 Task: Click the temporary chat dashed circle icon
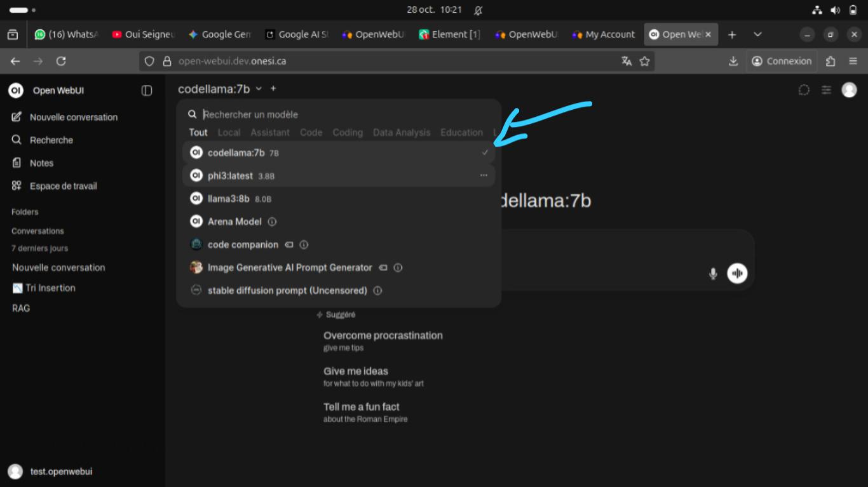click(804, 90)
